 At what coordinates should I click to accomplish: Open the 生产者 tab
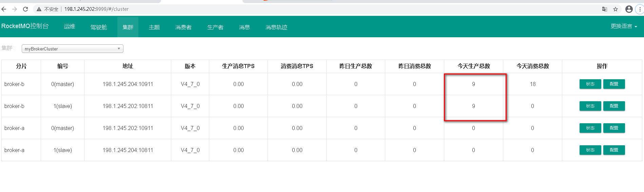(215, 27)
